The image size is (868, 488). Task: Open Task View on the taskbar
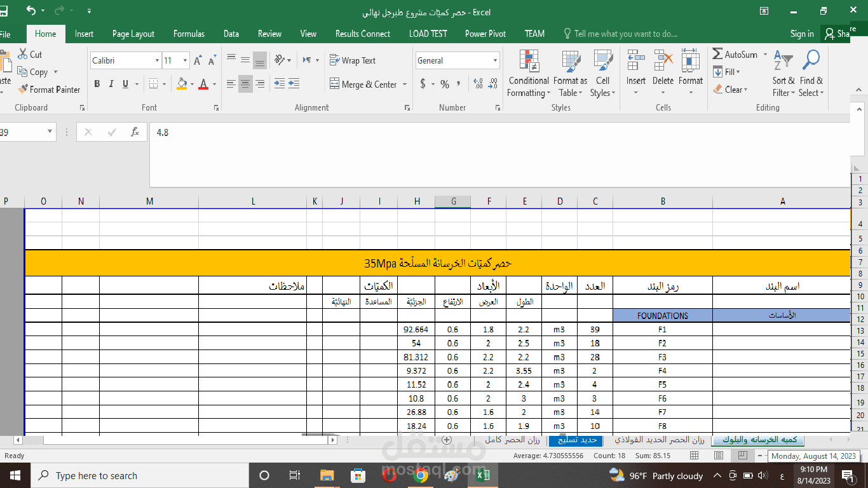[295, 475]
